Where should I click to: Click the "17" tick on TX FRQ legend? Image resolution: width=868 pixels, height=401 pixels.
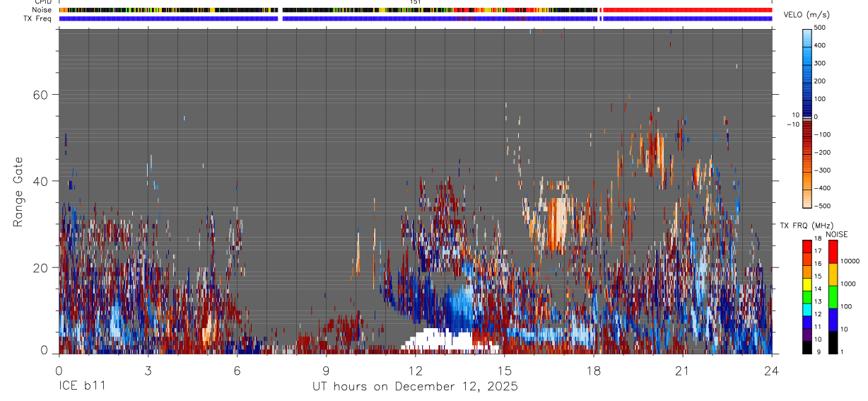(x=818, y=251)
